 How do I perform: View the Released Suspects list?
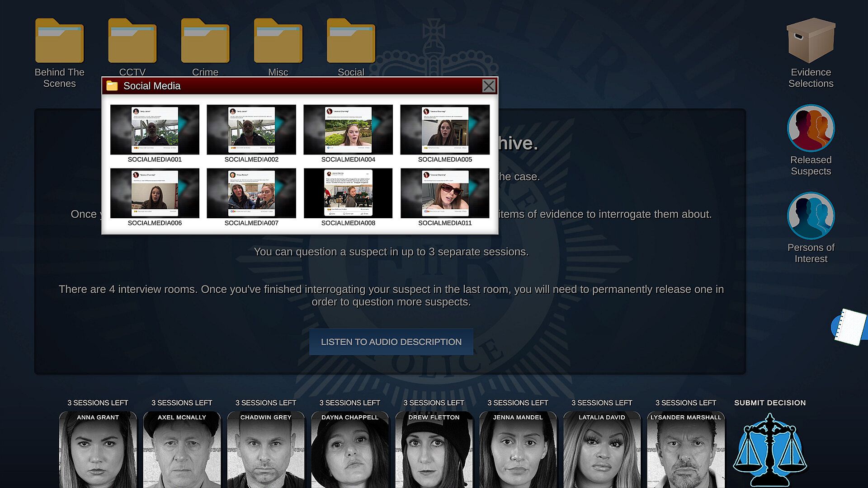coord(811,129)
